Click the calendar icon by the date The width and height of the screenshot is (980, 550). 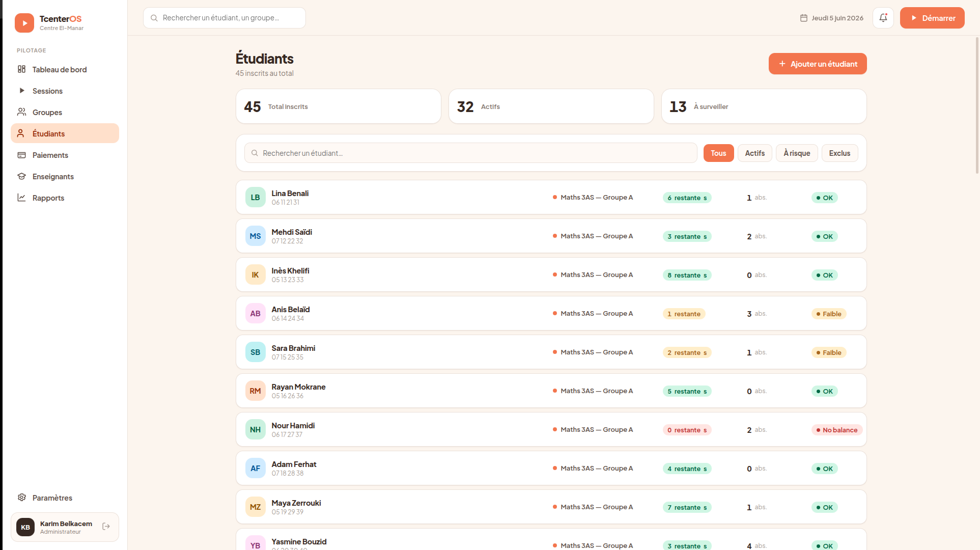[804, 18]
